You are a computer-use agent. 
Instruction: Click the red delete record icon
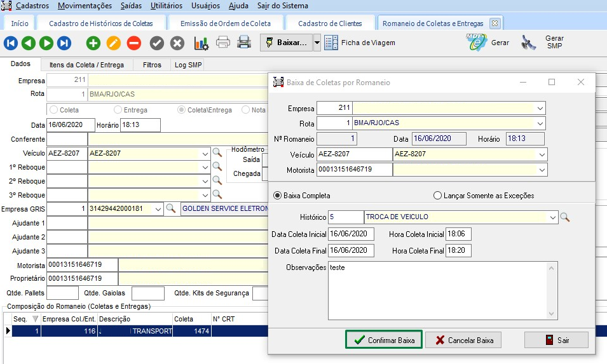[x=133, y=43]
